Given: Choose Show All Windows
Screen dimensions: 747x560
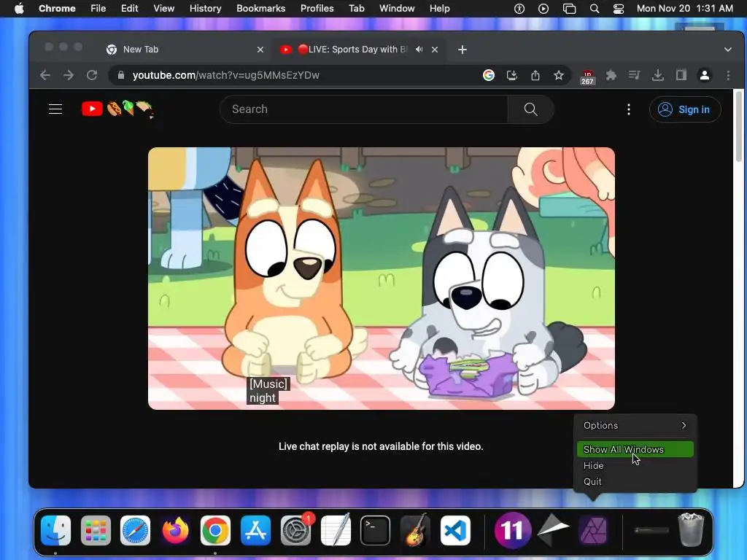Looking at the screenshot, I should (x=635, y=449).
